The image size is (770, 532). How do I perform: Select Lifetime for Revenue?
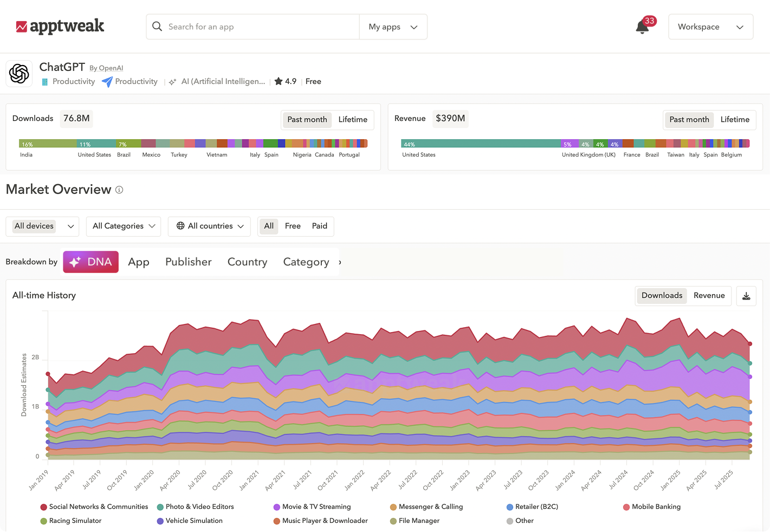click(x=735, y=120)
